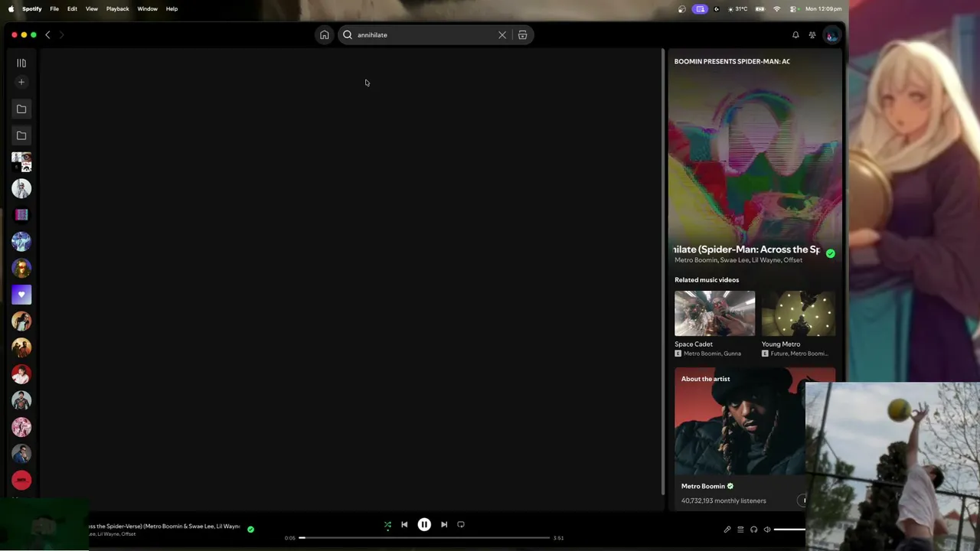Open the Young Metro video title link
Viewport: 980px width, 551px height.
point(781,344)
